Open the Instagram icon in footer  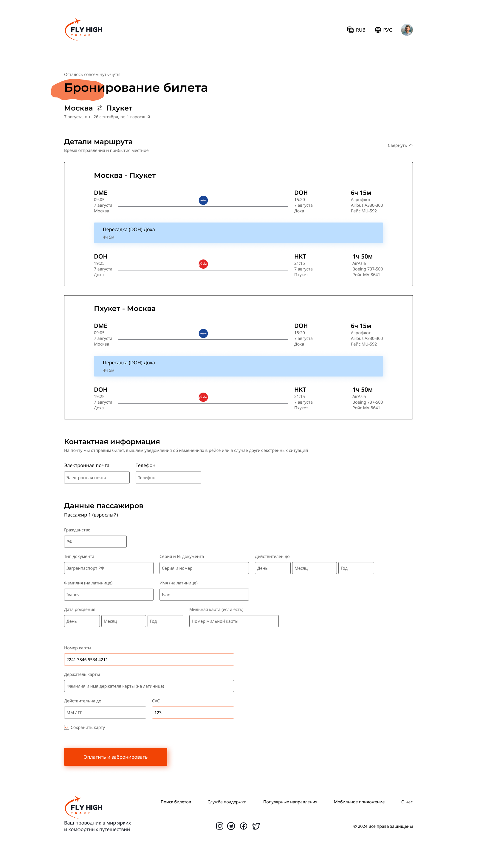click(220, 826)
